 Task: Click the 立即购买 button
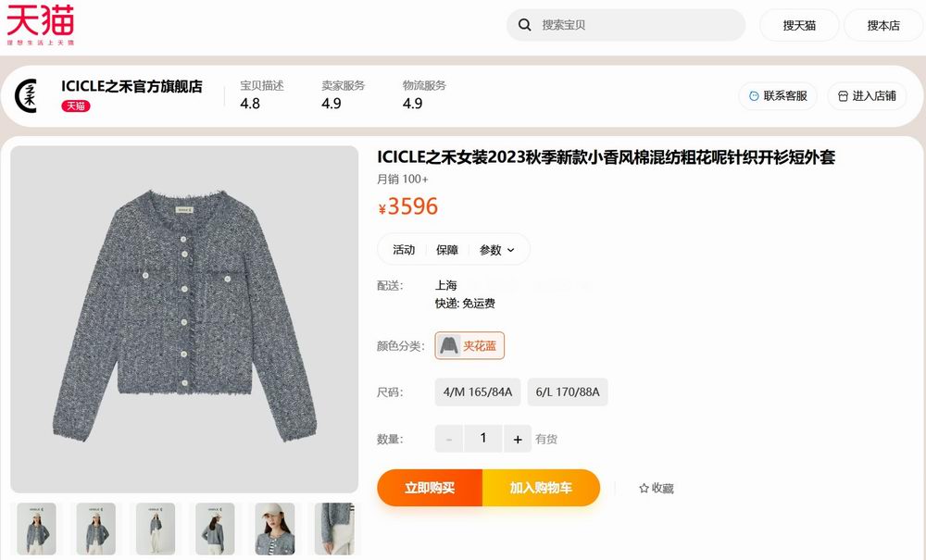430,488
